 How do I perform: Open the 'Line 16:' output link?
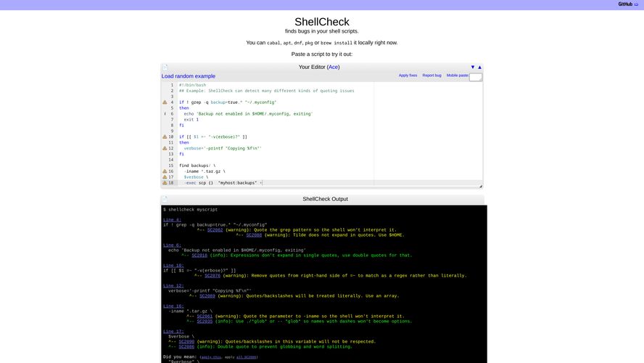pyautogui.click(x=173, y=306)
